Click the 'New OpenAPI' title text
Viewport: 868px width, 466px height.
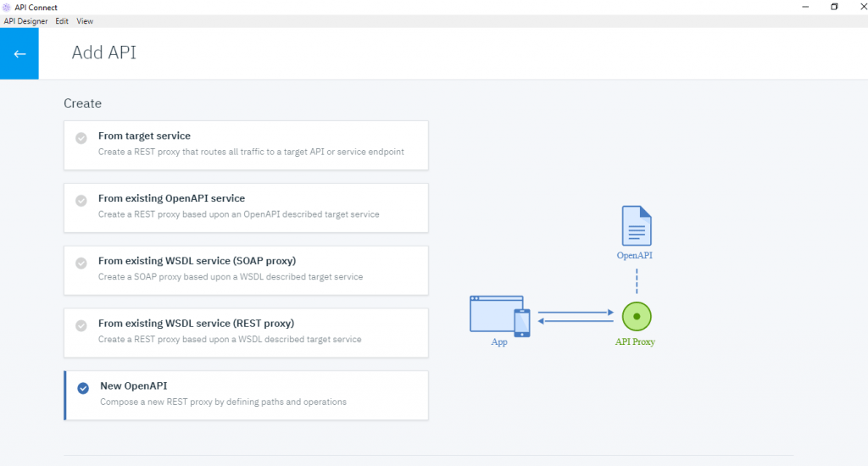133,386
